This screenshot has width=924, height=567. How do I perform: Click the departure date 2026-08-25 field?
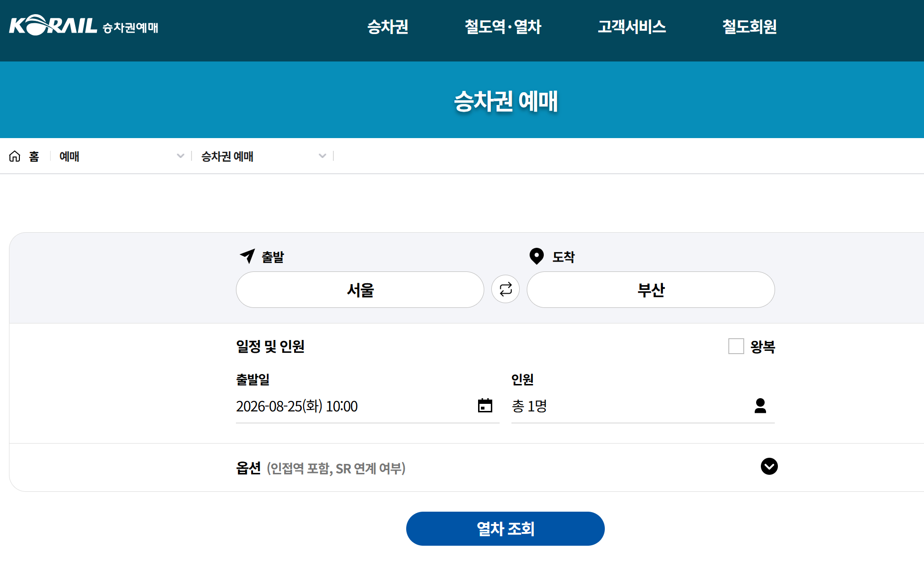(x=367, y=406)
